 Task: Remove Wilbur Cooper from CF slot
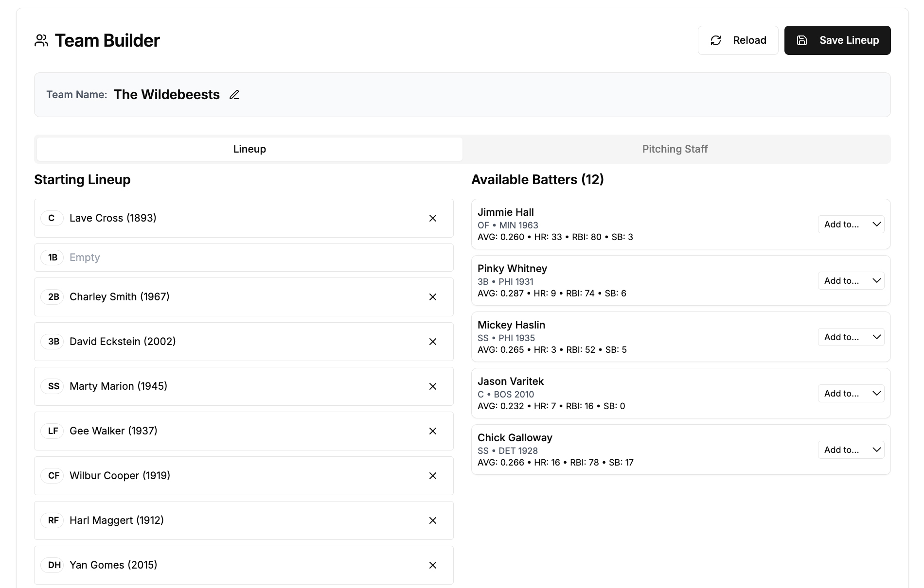tap(433, 476)
